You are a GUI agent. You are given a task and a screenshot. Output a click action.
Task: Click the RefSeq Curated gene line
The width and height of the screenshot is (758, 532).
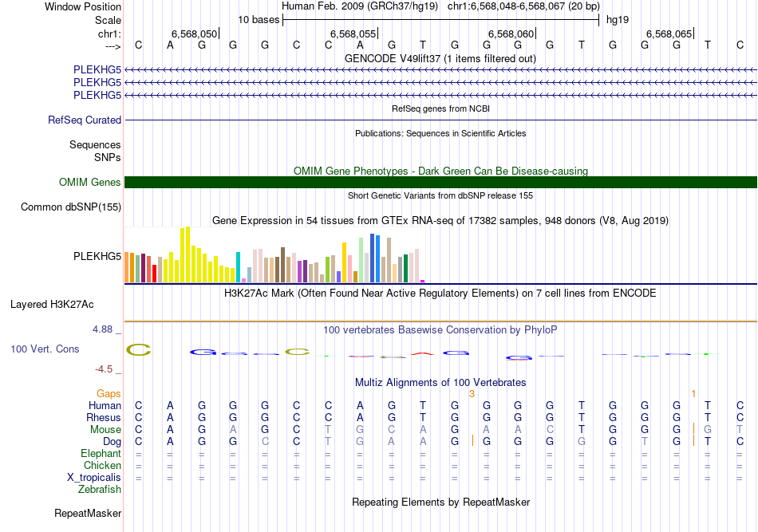(440, 120)
